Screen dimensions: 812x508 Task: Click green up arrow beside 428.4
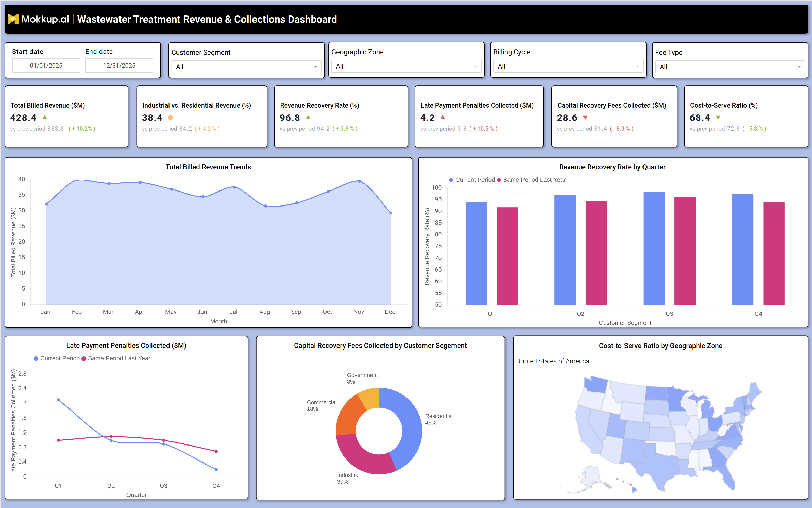45,117
